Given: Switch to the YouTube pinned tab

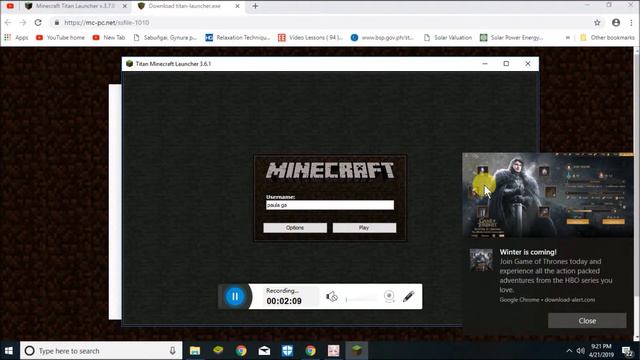Looking at the screenshot, I should (x=10, y=6).
